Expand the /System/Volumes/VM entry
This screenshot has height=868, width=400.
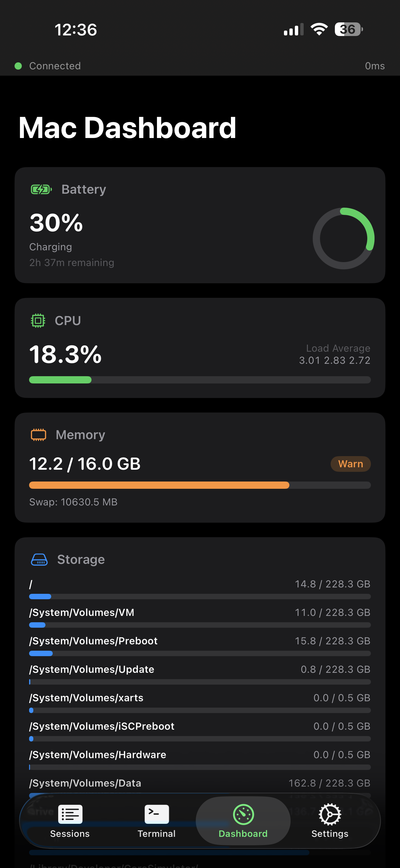(200, 613)
